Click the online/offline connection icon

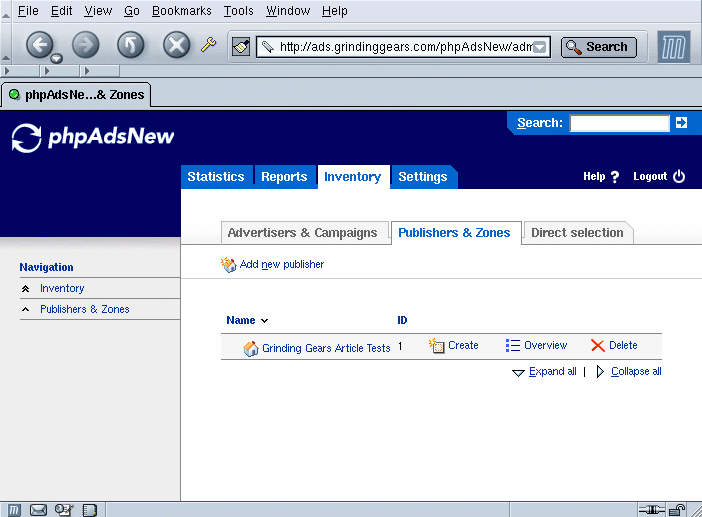[x=652, y=509]
